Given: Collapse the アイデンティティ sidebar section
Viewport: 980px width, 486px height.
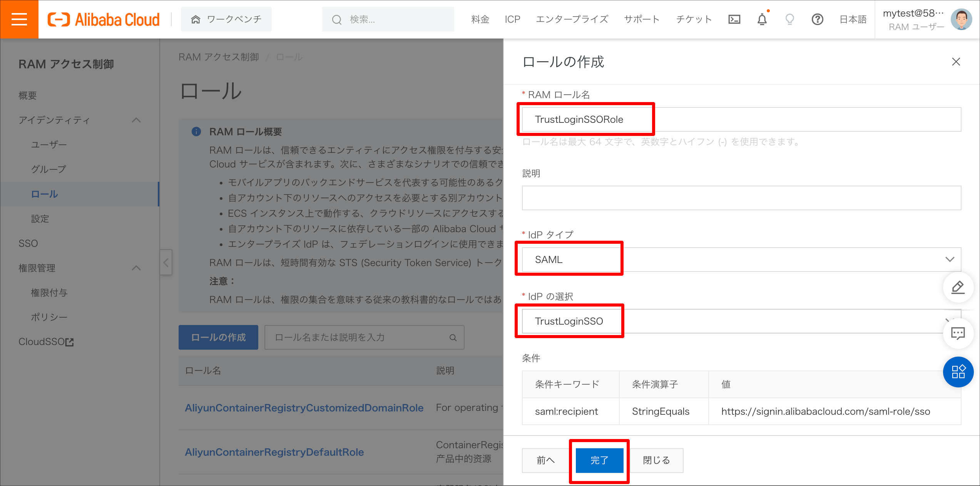Looking at the screenshot, I should pyautogui.click(x=136, y=120).
